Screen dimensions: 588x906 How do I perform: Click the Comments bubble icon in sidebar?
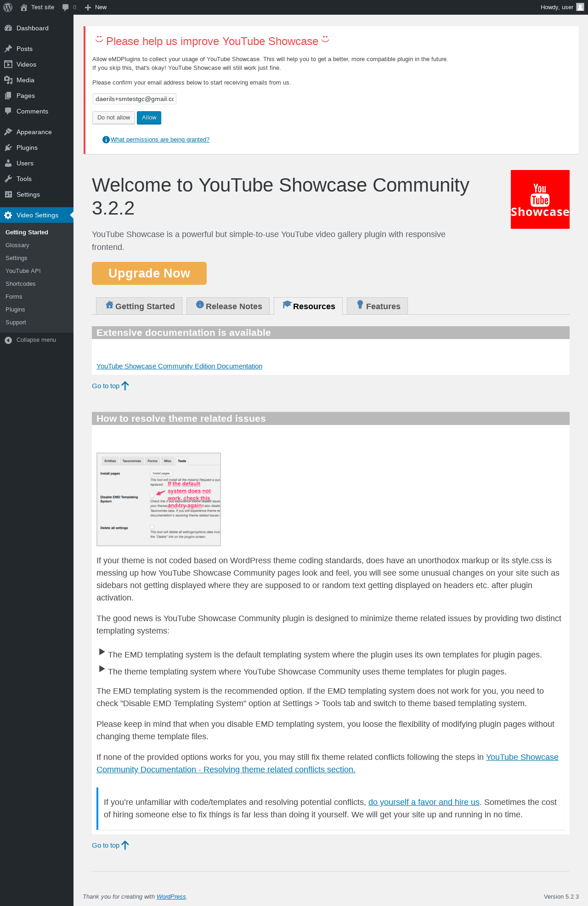[x=8, y=111]
